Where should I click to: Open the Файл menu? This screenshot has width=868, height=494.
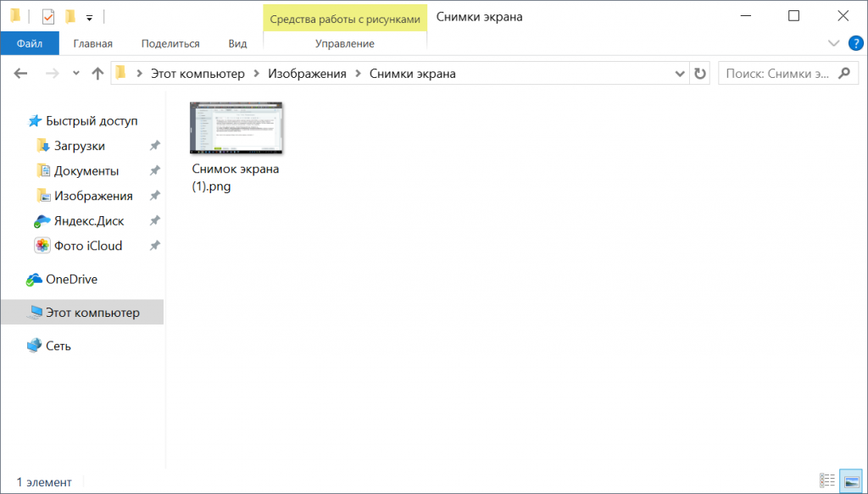pyautogui.click(x=30, y=44)
